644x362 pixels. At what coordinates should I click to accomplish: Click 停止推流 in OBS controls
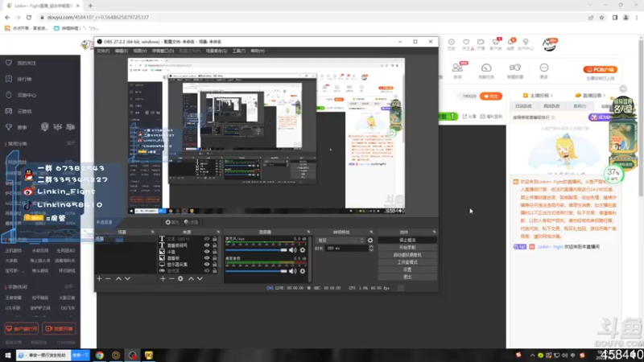(407, 240)
